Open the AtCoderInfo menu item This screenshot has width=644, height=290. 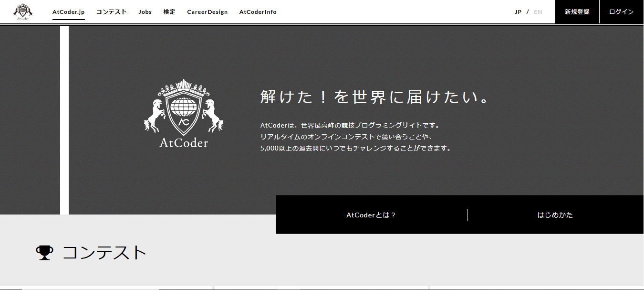click(x=258, y=12)
